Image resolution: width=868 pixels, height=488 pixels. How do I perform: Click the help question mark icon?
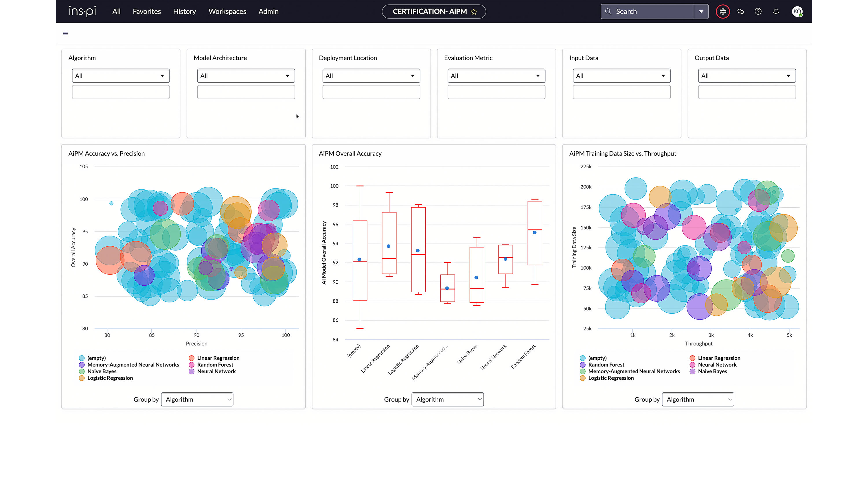click(758, 12)
